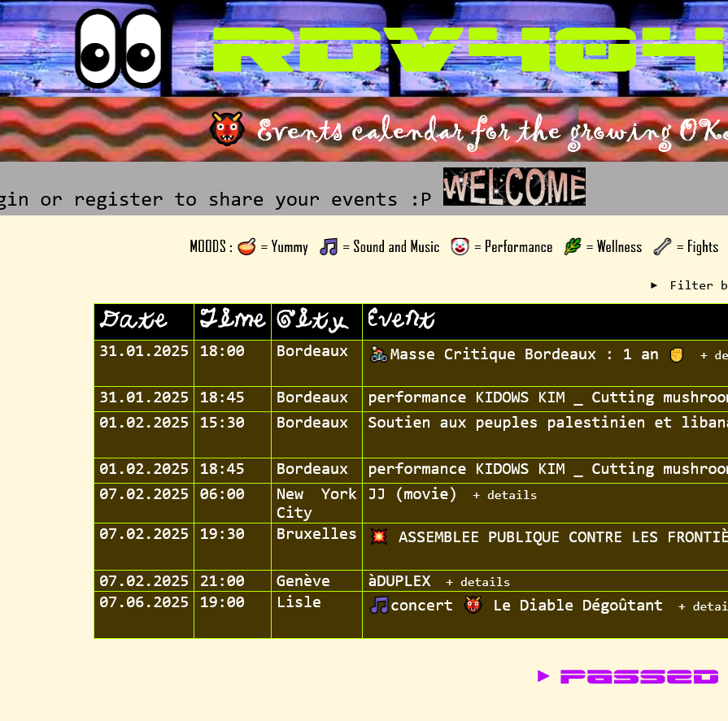Click the raised fist icon after '1 an'
Viewport: 728px width, 721px height.
677,354
